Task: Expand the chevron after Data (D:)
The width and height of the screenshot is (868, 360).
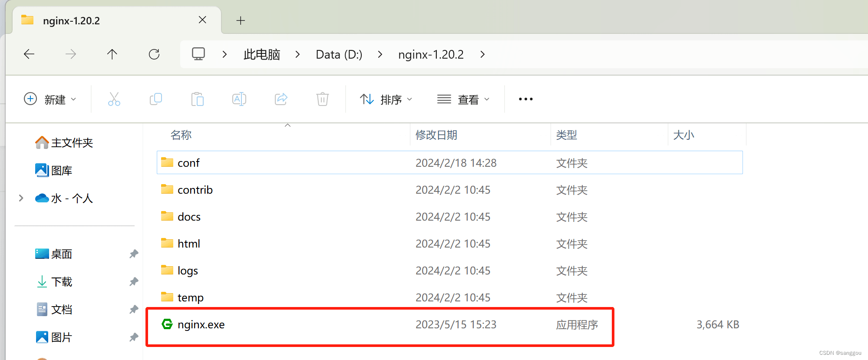Action: coord(380,54)
